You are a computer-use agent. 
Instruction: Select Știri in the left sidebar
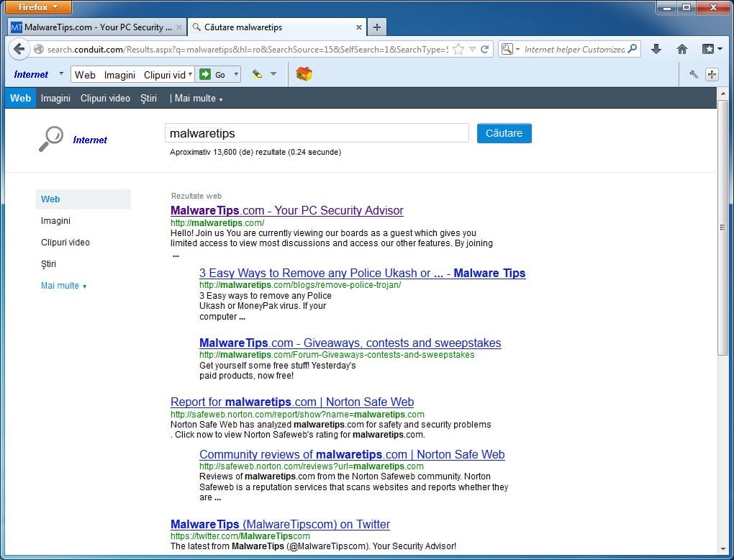point(49,263)
